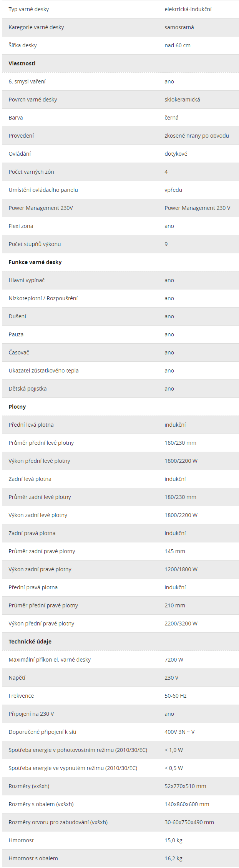Click the 52x770x510 mm dimensions value
The image size is (239, 868).
click(x=185, y=786)
